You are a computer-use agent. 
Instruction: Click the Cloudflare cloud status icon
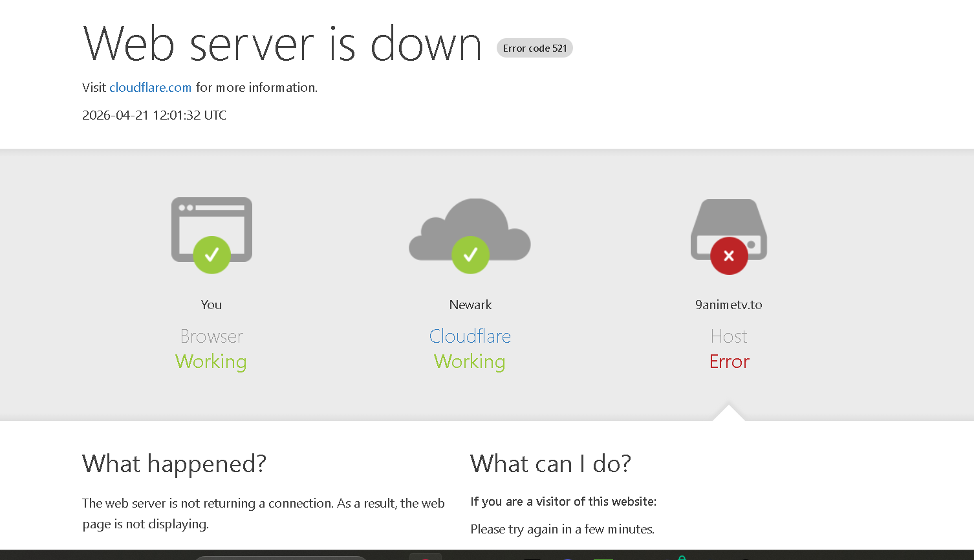pyautogui.click(x=470, y=236)
